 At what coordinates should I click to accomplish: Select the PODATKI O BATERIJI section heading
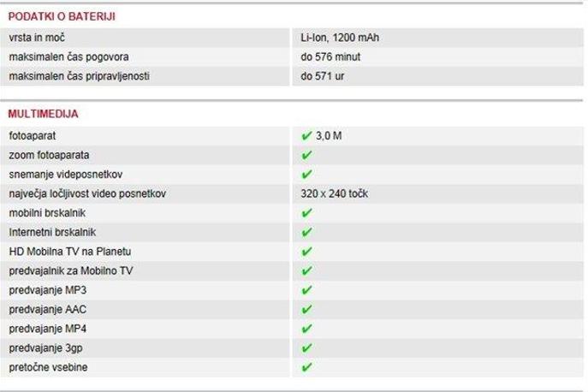(62, 16)
